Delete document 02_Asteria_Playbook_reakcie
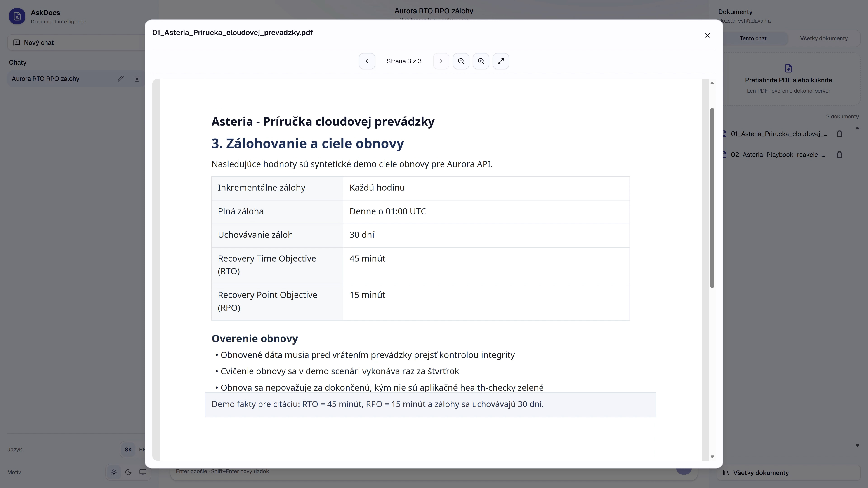868x488 pixels. tap(839, 155)
